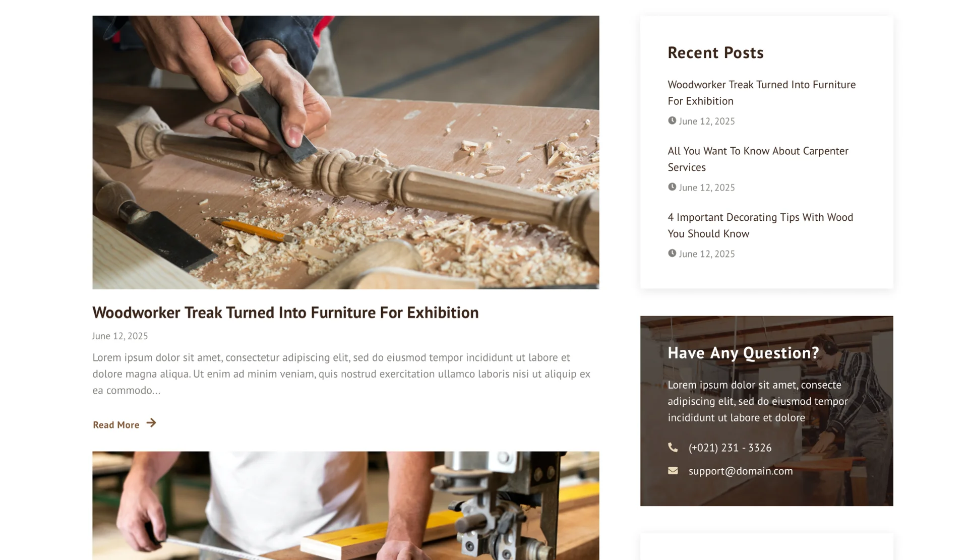The width and height of the screenshot is (968, 560).
Task: Click the June 12, 2025 date below main title
Action: [x=120, y=336]
